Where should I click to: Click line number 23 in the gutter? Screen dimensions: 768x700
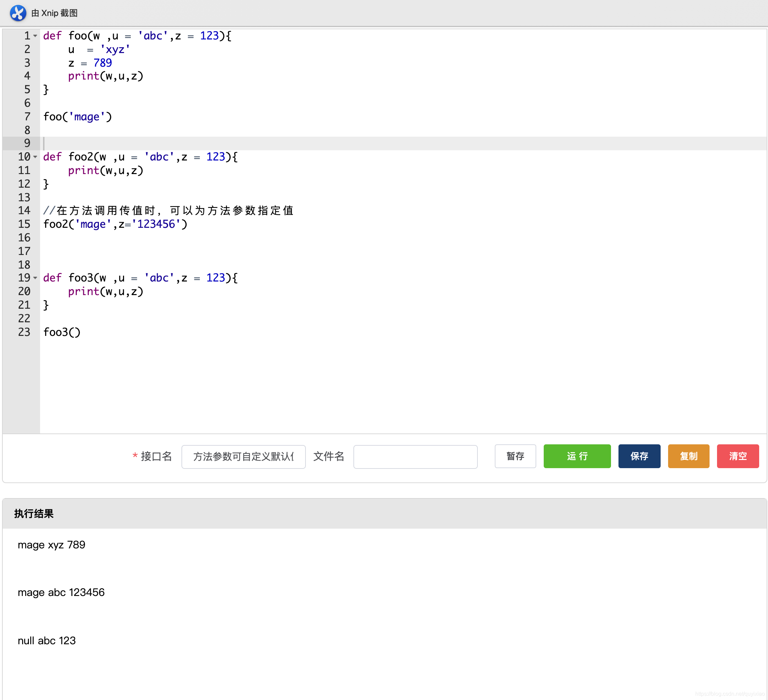click(24, 332)
